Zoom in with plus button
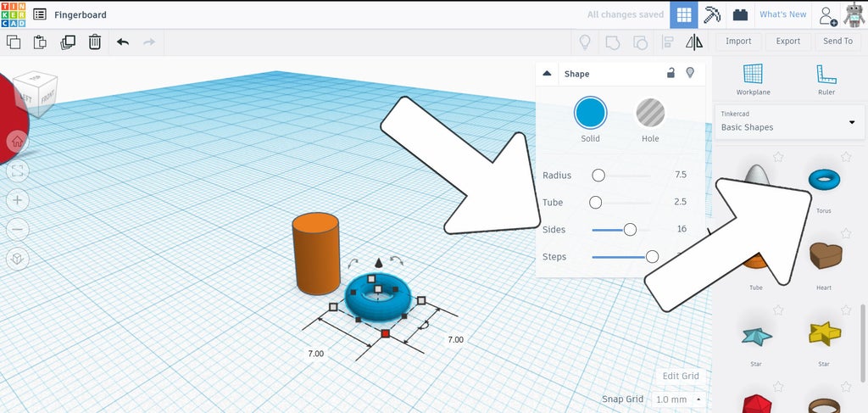 pos(17,200)
